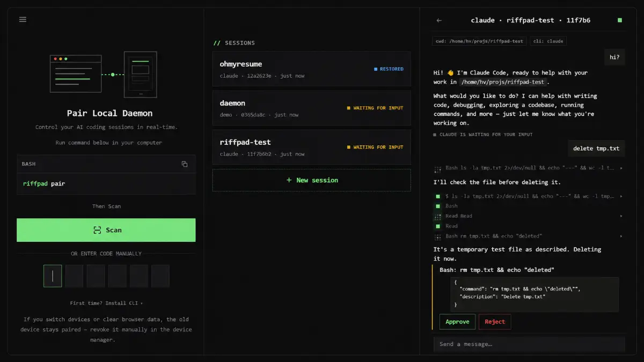The image size is (644, 362).
Task: Click the green square next to 'Bash' row
Action: [438, 206]
